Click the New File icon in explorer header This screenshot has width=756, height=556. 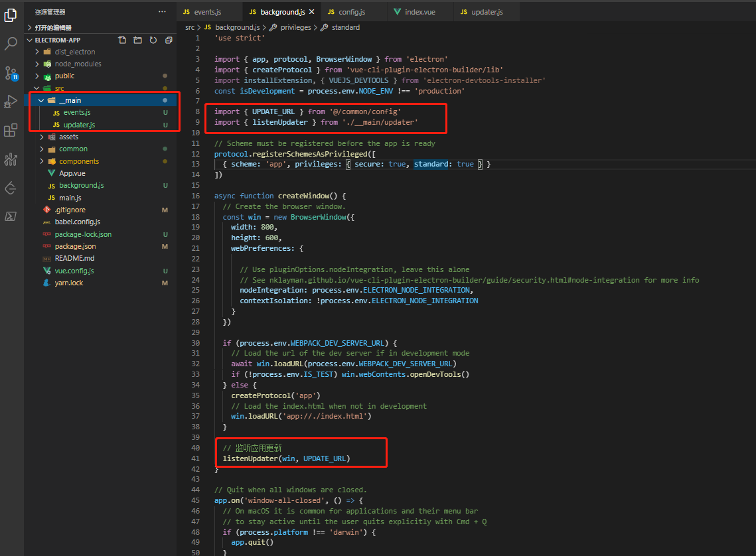coord(123,40)
